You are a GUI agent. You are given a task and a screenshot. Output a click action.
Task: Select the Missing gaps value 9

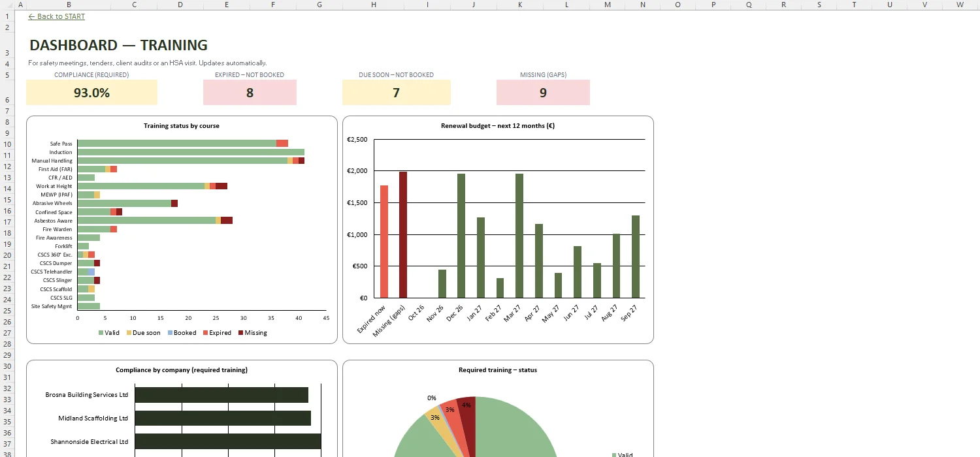coord(543,93)
